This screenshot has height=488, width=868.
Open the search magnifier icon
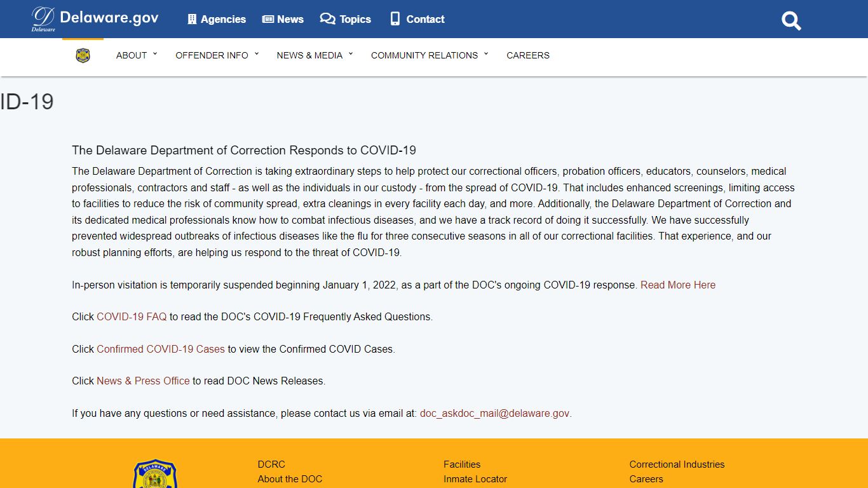click(x=791, y=20)
